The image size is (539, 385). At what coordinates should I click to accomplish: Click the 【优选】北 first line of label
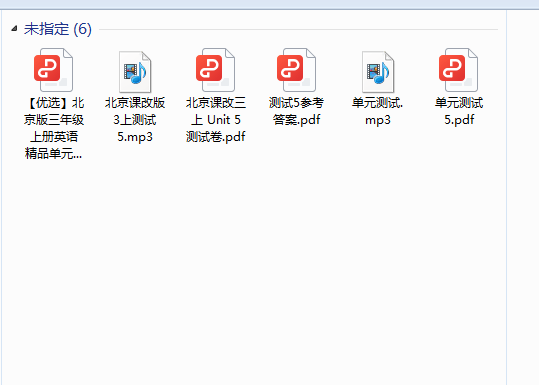[54, 102]
